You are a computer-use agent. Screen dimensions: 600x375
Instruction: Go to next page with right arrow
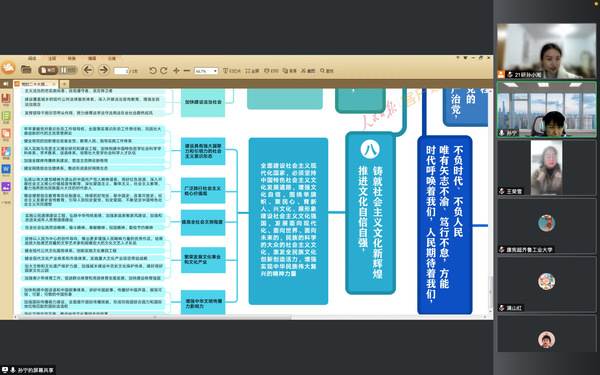coord(103,70)
